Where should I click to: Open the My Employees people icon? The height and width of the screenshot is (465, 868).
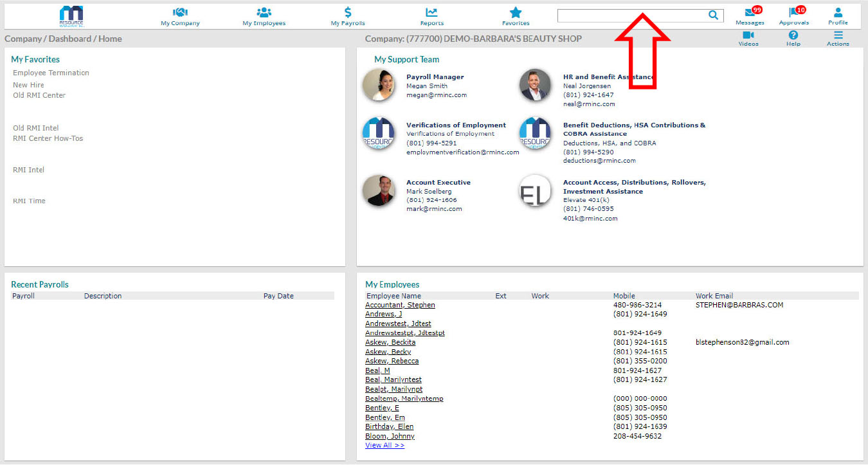264,12
